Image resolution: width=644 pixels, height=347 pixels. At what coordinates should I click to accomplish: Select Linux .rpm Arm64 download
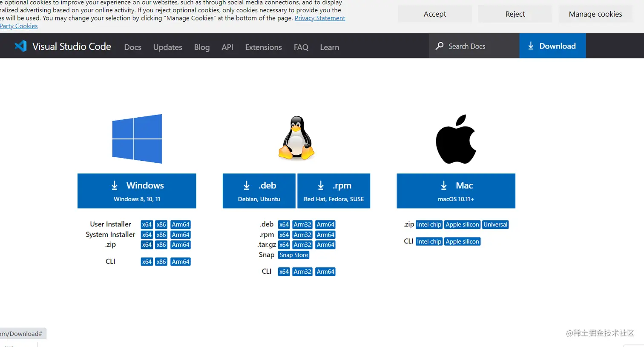325,235
